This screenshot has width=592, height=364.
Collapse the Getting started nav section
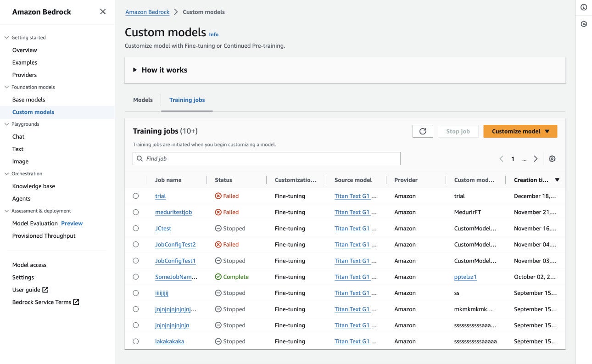point(7,38)
